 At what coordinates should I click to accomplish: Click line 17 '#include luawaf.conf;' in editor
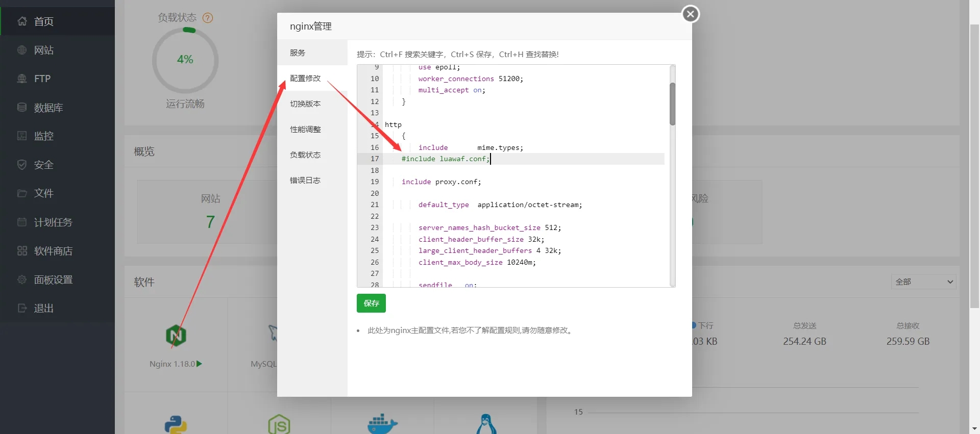click(446, 159)
